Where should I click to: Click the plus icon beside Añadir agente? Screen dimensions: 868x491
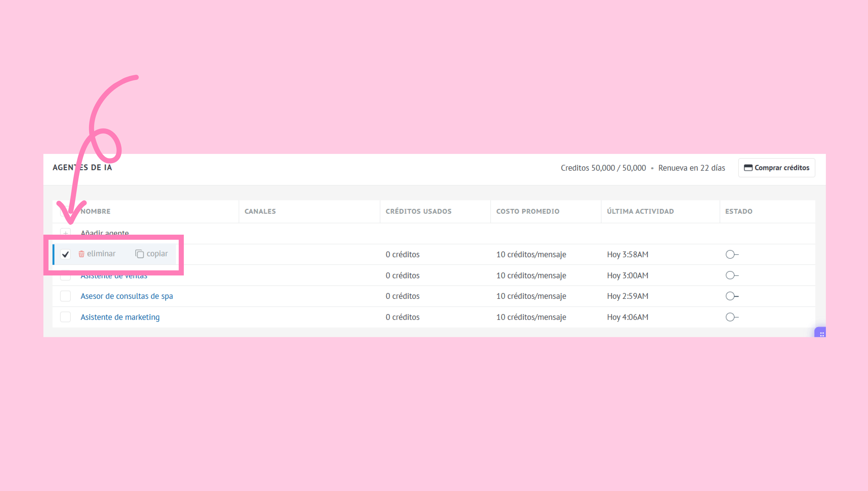coord(65,233)
